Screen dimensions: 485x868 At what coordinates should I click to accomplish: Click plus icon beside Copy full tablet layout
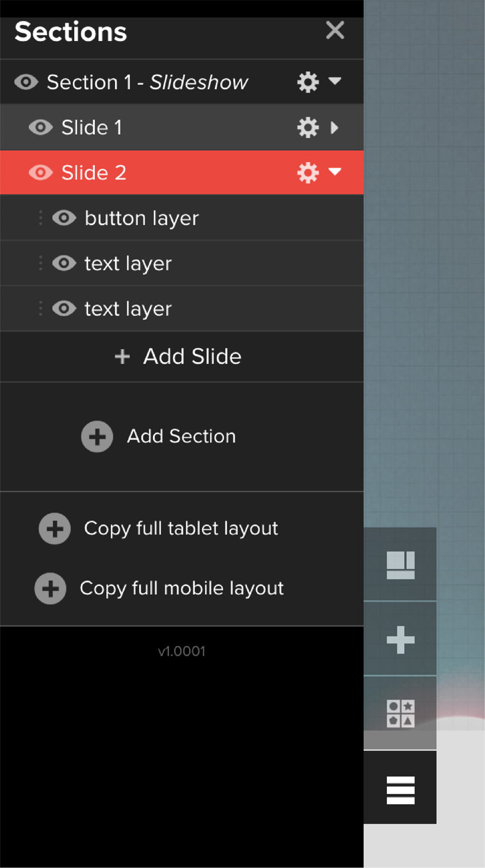55,529
